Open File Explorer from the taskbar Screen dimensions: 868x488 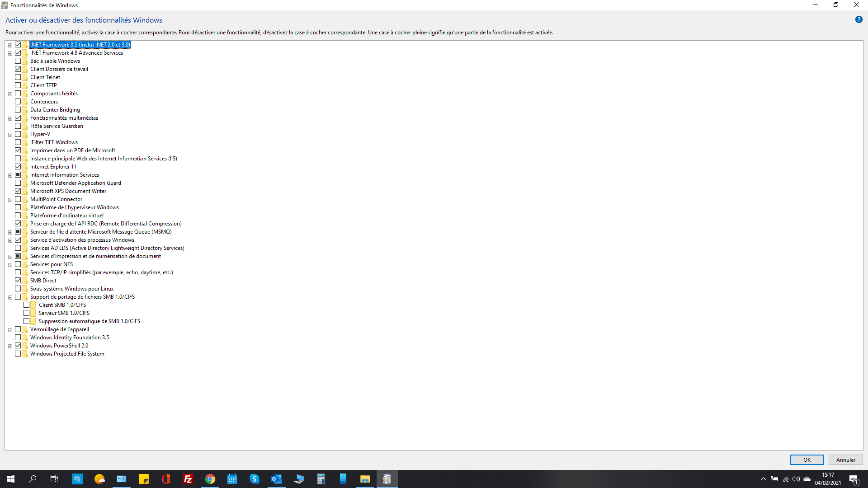coord(365,479)
